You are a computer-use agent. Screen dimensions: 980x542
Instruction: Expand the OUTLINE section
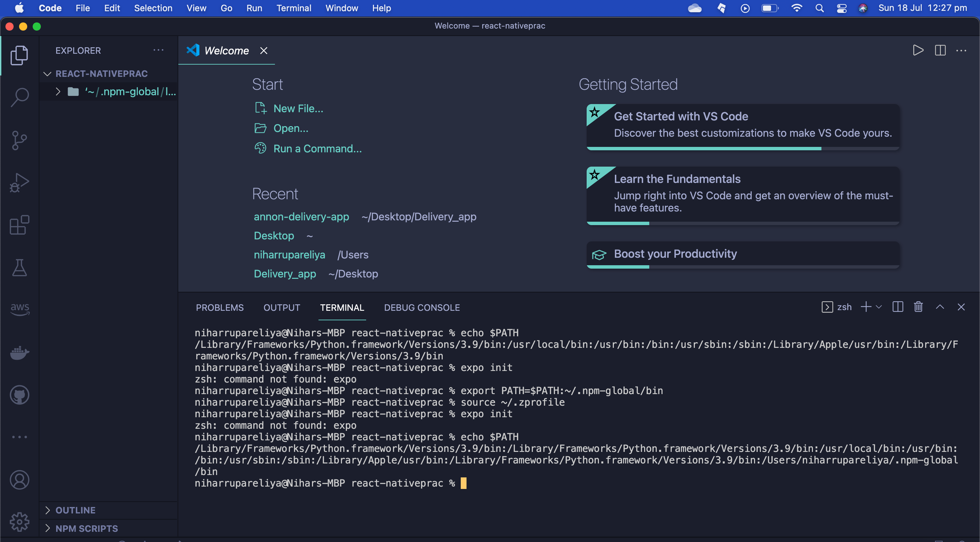coord(109,510)
